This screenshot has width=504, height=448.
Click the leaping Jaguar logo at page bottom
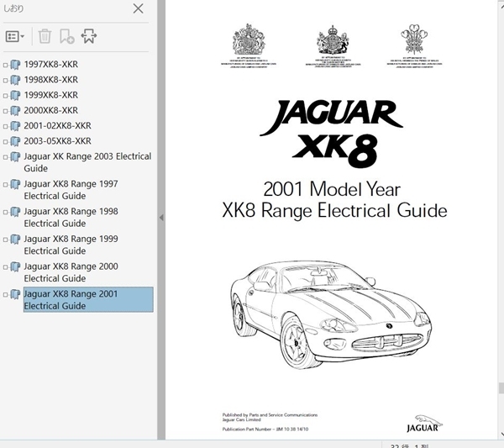[x=424, y=424]
